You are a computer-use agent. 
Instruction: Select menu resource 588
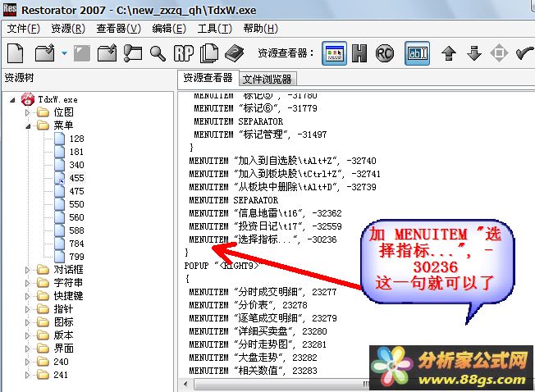pyautogui.click(x=76, y=230)
